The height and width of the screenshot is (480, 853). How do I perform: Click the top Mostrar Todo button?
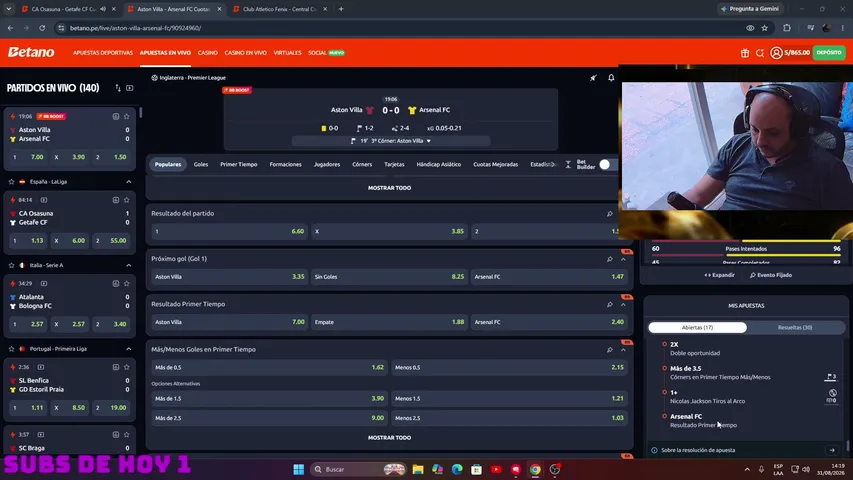(x=390, y=188)
